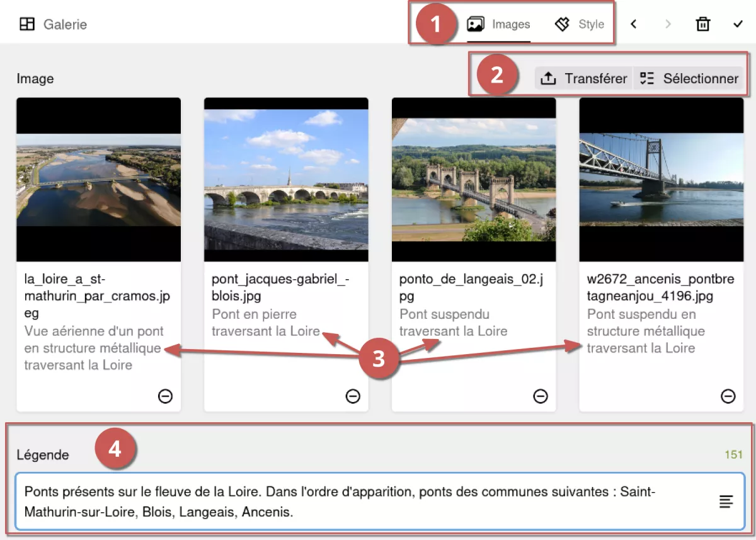
Task: Edit description 'Pont suspendu en structure métallique'
Action: click(646, 331)
